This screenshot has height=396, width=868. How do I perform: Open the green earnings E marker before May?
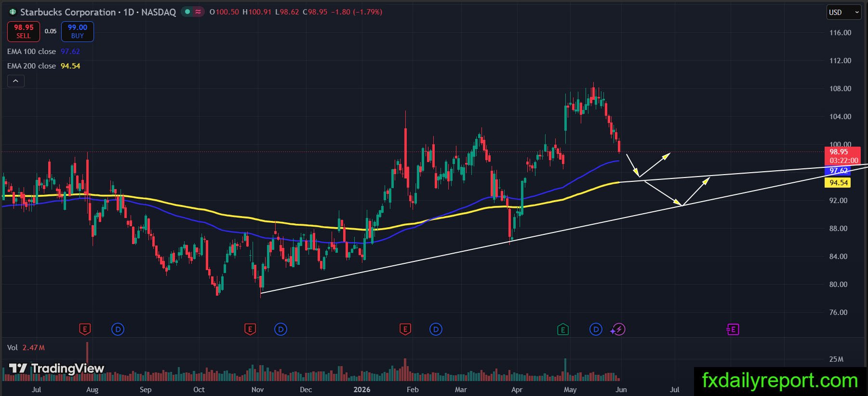pyautogui.click(x=562, y=329)
